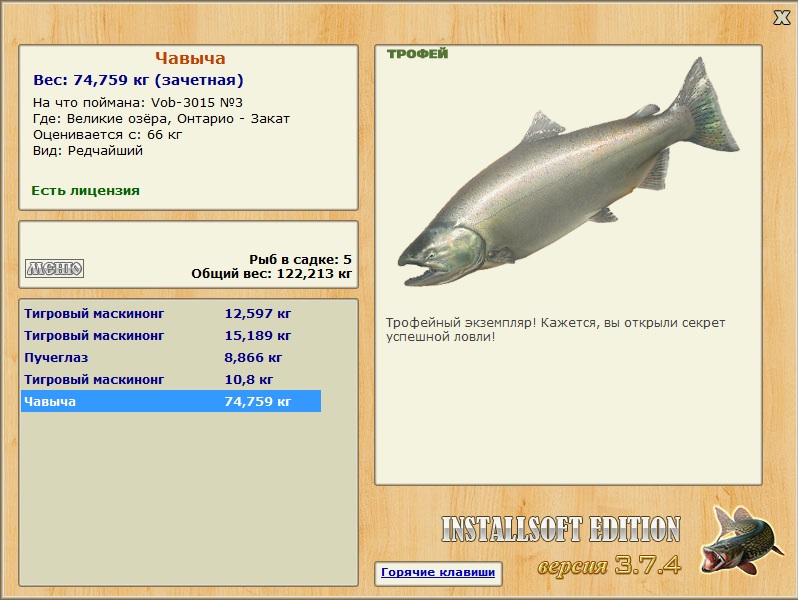Click the Вид: Редчайший line
798x600 pixels.
click(x=88, y=151)
